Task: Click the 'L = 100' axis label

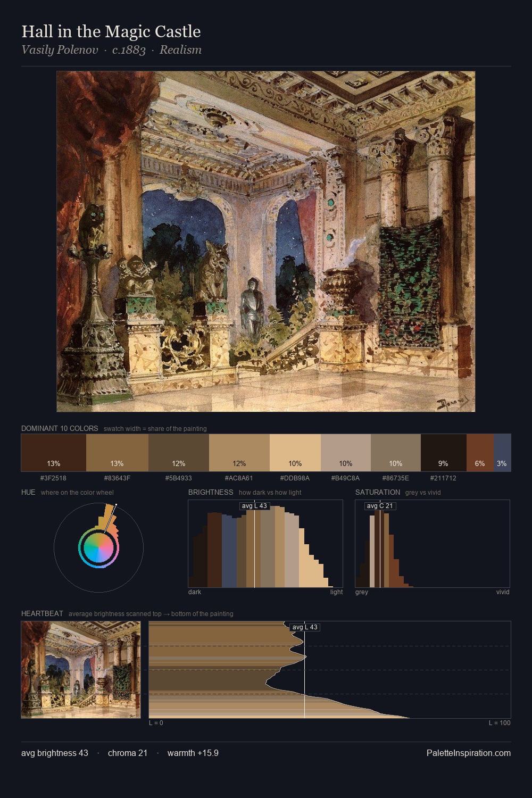Action: [x=500, y=723]
